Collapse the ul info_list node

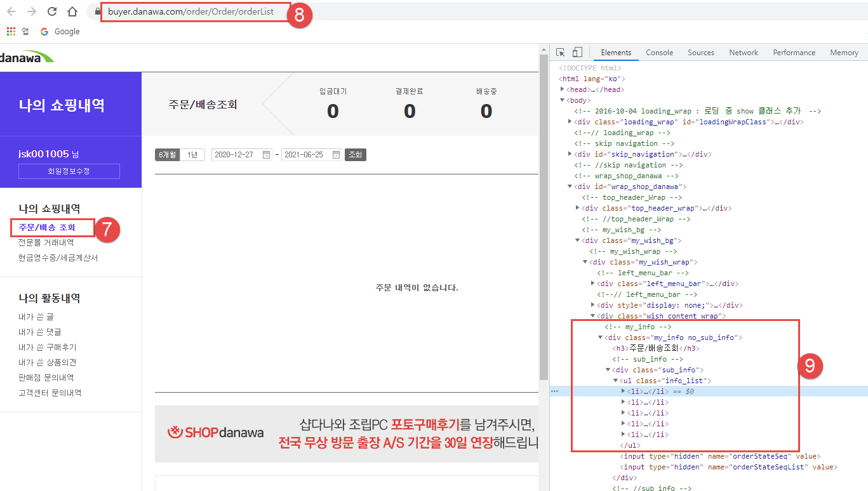pyautogui.click(x=616, y=381)
